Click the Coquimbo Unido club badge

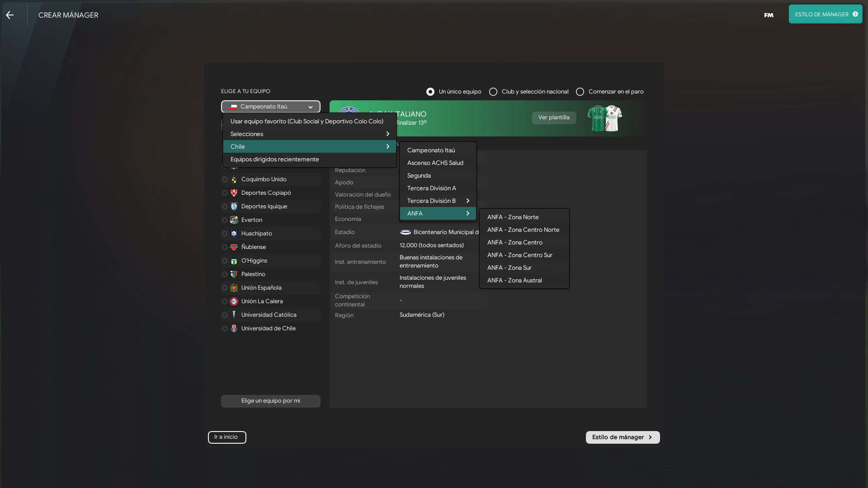(234, 179)
